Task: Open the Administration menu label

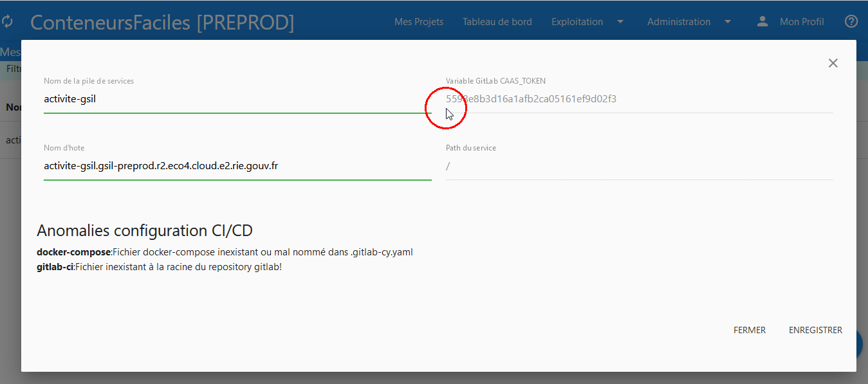Action: (x=679, y=22)
